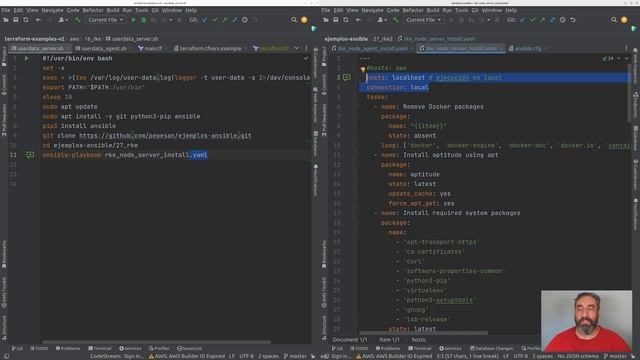Open Terminal tool window in right window
Image resolution: width=640 pixels, height=360 pixels.
[420, 348]
